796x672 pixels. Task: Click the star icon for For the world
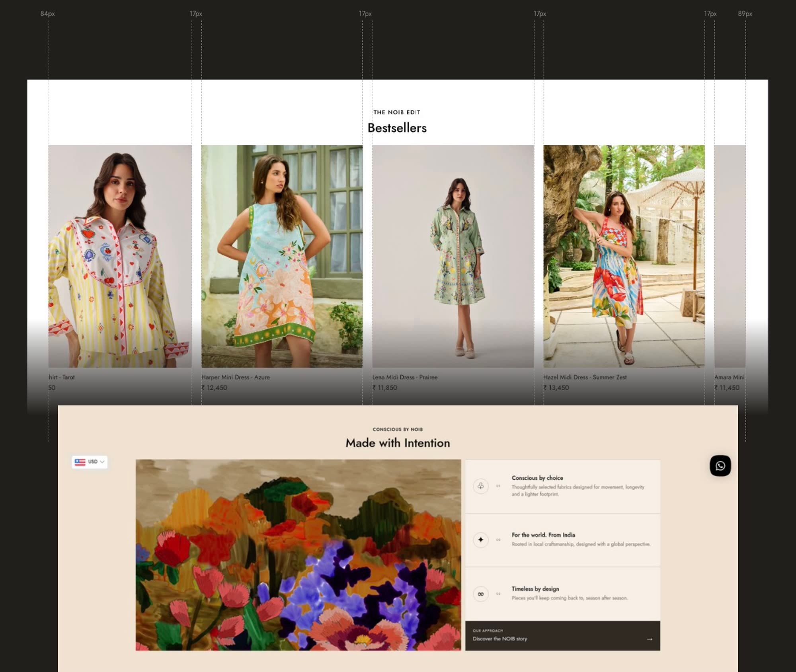pyautogui.click(x=481, y=540)
